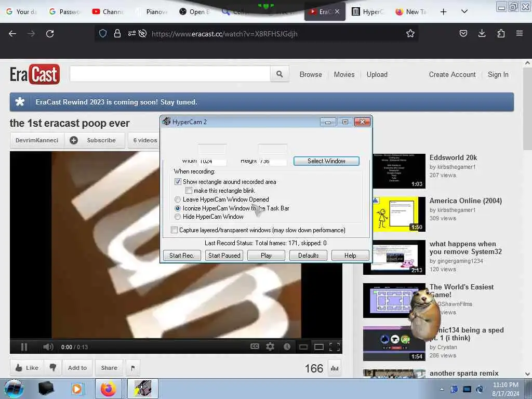Image resolution: width=532 pixels, height=399 pixels.
Task: Enable make this rectangle blink
Action: click(x=189, y=190)
